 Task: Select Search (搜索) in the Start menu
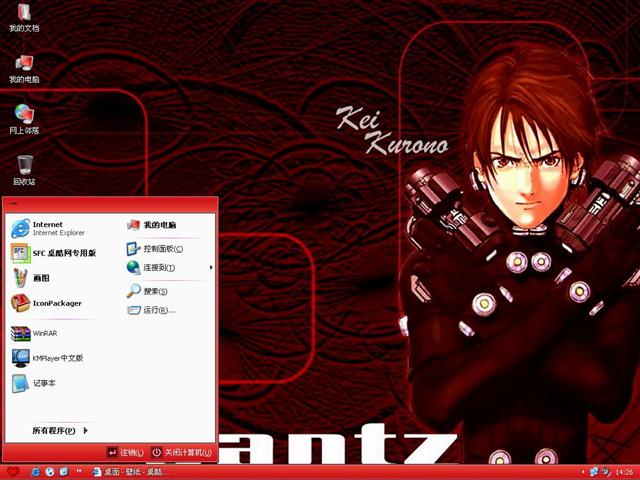point(154,291)
